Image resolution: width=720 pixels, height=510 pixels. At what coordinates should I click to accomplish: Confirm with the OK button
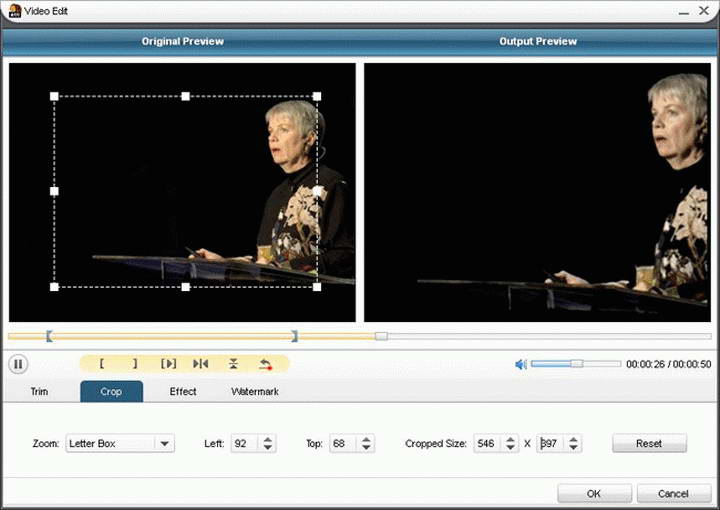point(594,493)
